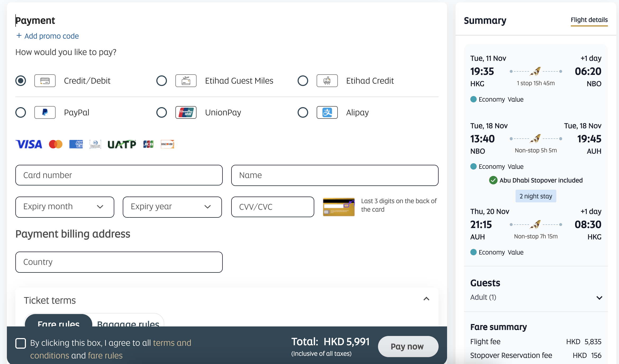Click the Fare summary heading
The width and height of the screenshot is (619, 364).
point(498,327)
